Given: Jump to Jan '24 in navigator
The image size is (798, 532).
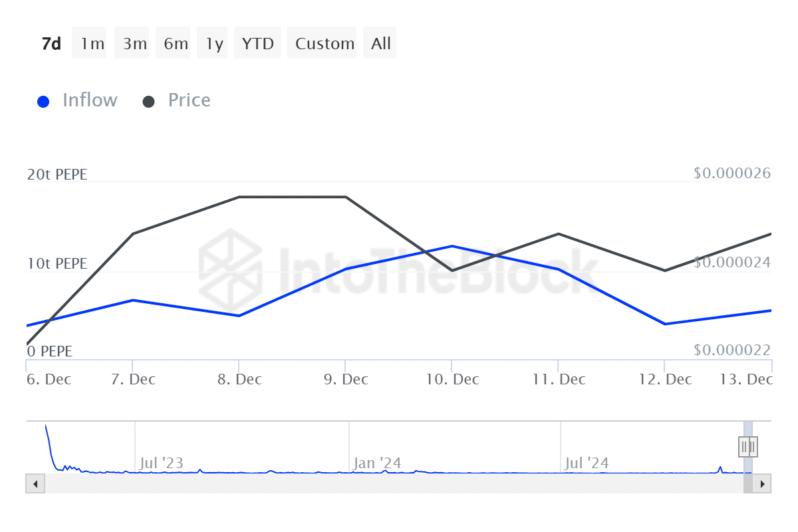Looking at the screenshot, I should tap(377, 463).
